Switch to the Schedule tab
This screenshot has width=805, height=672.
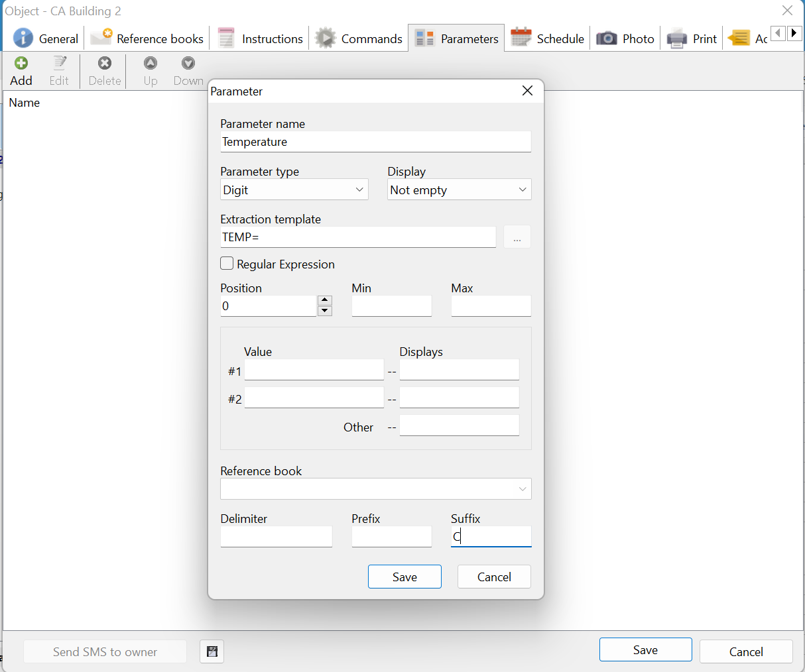(x=548, y=38)
